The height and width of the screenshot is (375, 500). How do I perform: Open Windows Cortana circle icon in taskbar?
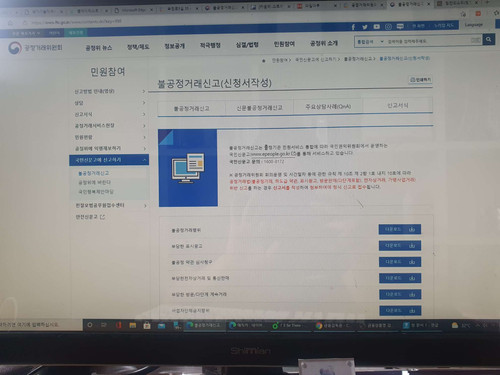(x=90, y=325)
